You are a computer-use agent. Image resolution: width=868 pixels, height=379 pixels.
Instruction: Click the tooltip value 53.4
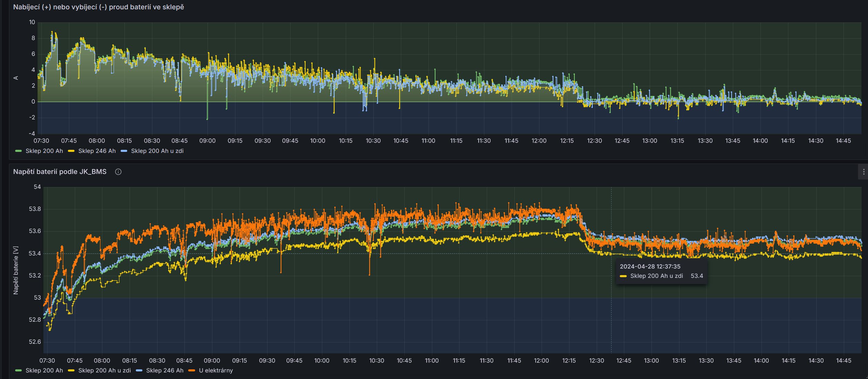[697, 276]
